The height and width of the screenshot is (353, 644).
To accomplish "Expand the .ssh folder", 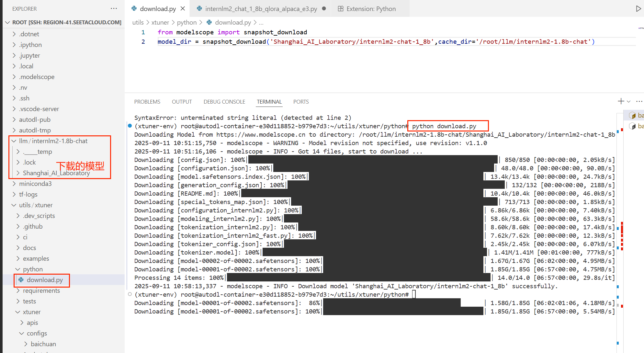I will [63, 98].
